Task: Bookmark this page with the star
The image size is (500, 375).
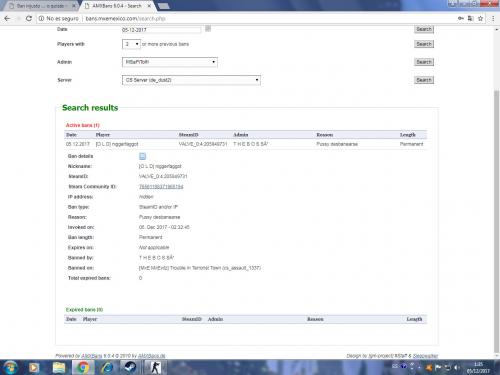Action: tap(480, 18)
